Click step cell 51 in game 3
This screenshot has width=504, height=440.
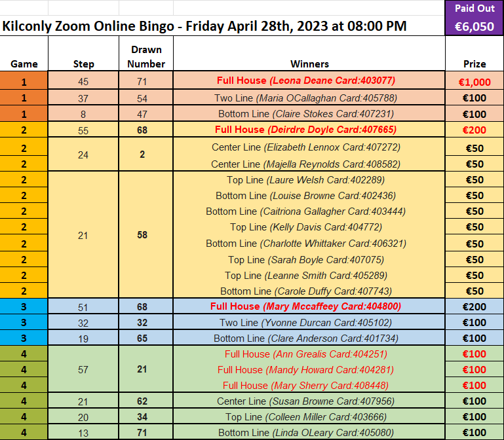coord(84,306)
